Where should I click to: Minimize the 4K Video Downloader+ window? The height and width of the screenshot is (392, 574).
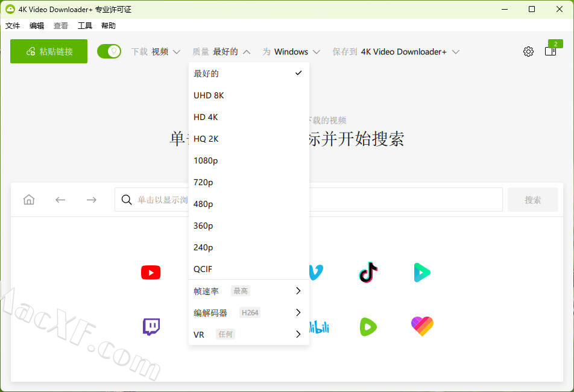click(x=505, y=9)
